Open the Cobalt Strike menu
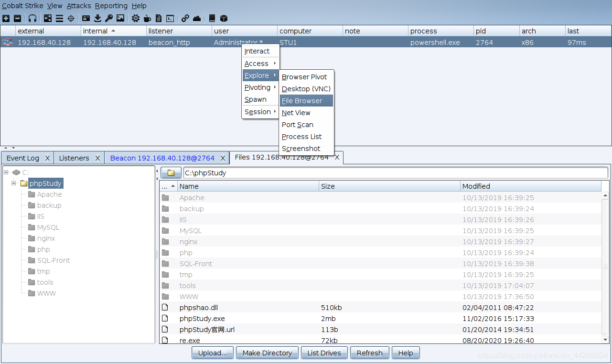Viewport: 612px width, 364px height. [22, 6]
